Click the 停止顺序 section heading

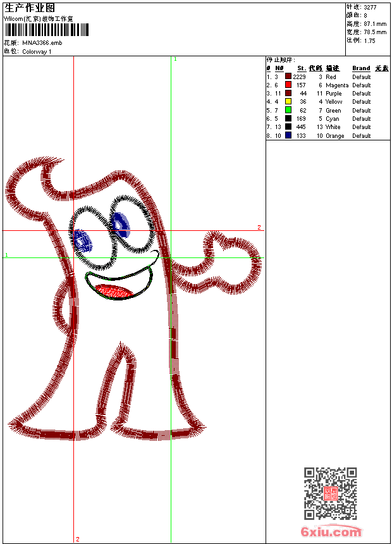point(281,60)
